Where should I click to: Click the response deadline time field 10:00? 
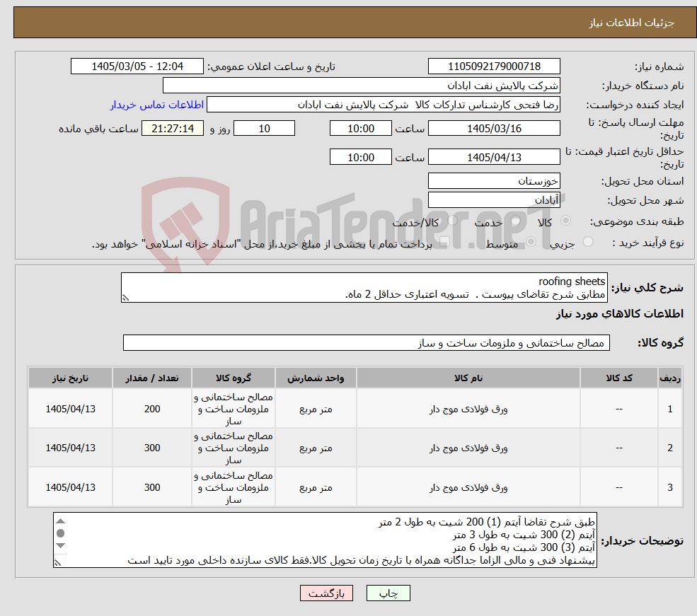pyautogui.click(x=360, y=128)
